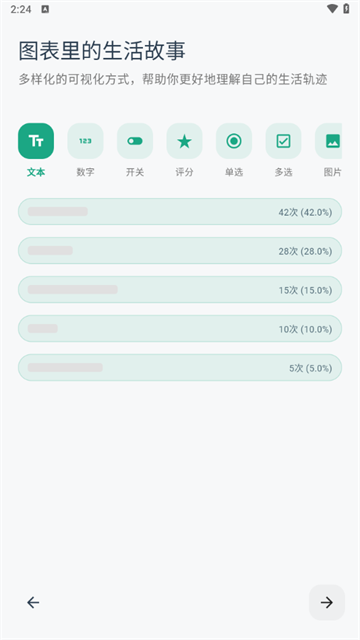This screenshot has height=640, width=360.
Task: Tap the 5次 (5.0%) bar row
Action: [180, 367]
